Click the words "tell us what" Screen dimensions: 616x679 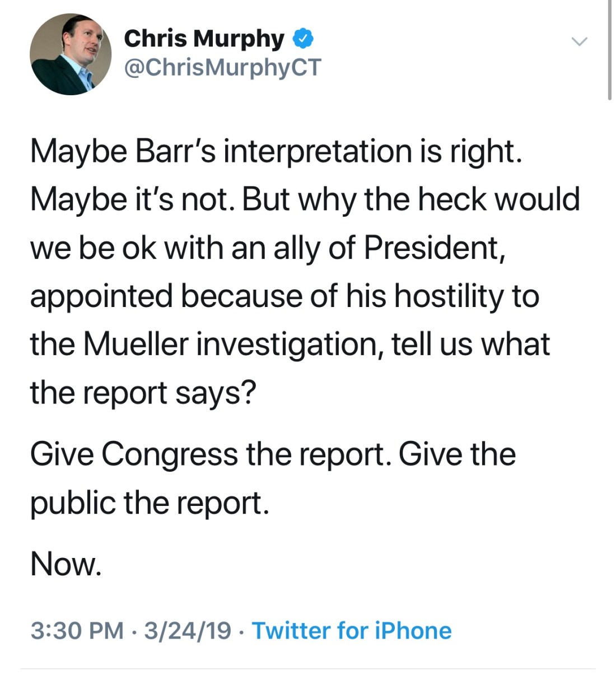470,344
